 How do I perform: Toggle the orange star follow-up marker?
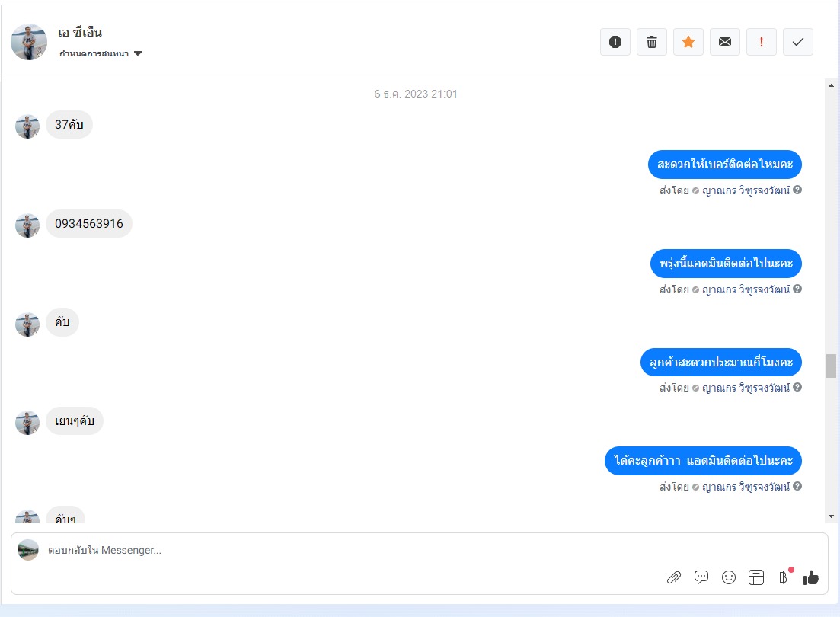688,42
